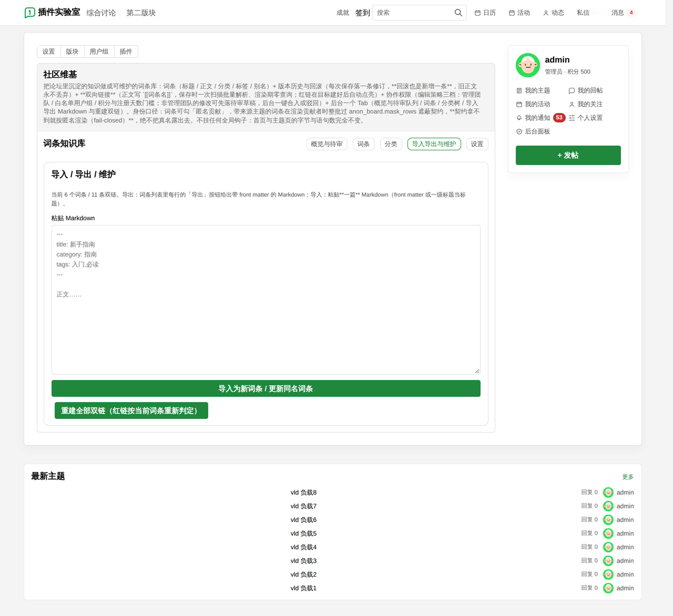Click the admin profile avatar
This screenshot has height=616, width=673.
528,65
